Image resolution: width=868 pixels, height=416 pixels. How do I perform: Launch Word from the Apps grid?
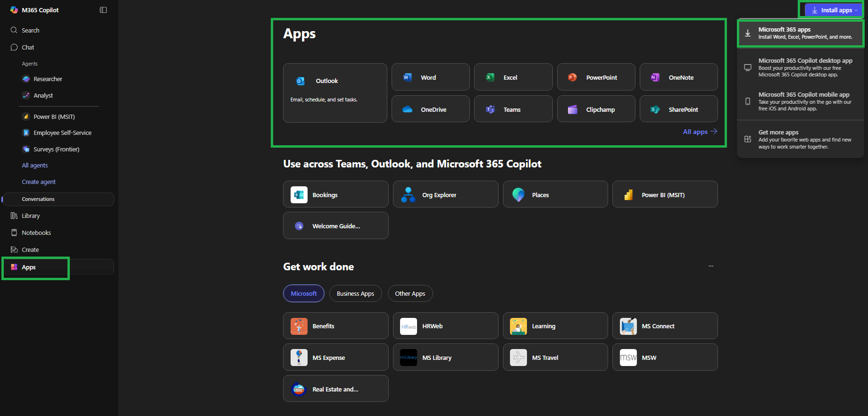[x=431, y=77]
